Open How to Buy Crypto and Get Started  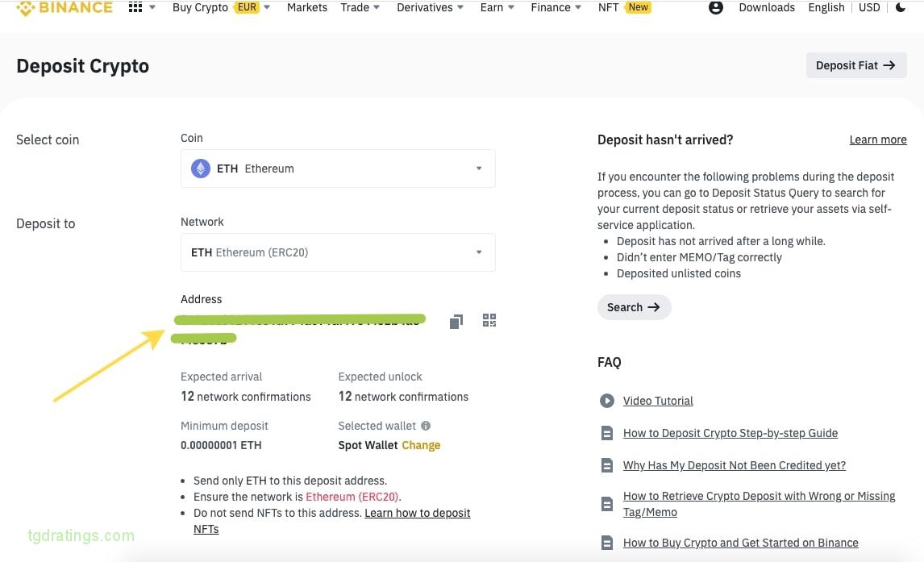pos(741,543)
